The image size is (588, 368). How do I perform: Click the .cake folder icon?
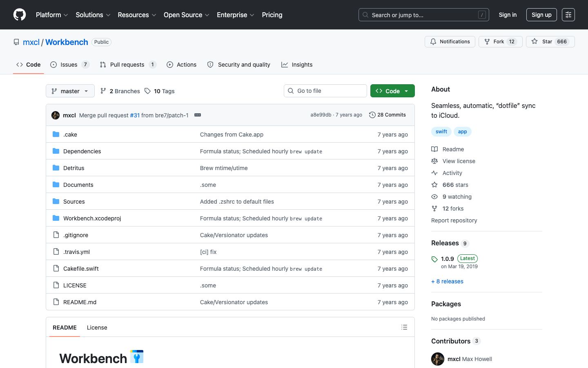click(56, 135)
